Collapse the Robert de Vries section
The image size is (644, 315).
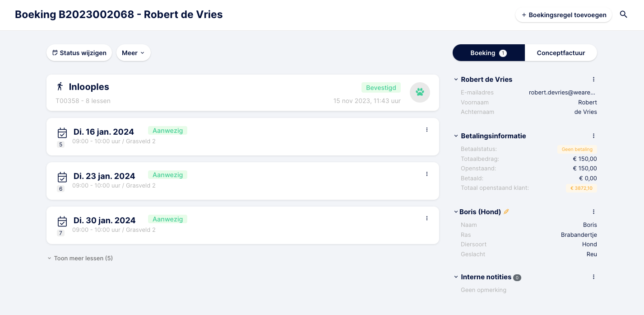pos(456,80)
